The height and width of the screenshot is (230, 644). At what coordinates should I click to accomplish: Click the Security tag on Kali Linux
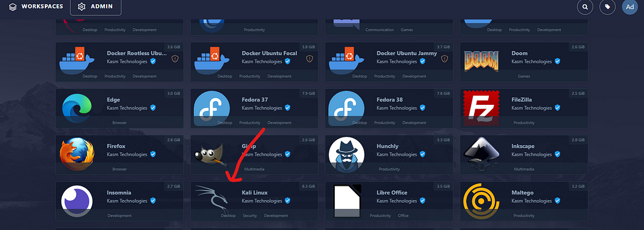[250, 216]
